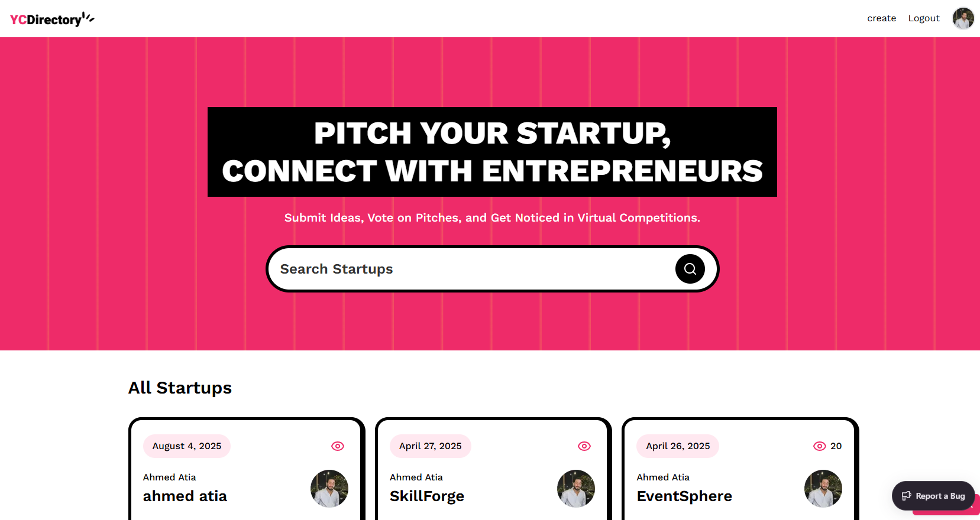Click the YC Directory logo

(x=52, y=19)
